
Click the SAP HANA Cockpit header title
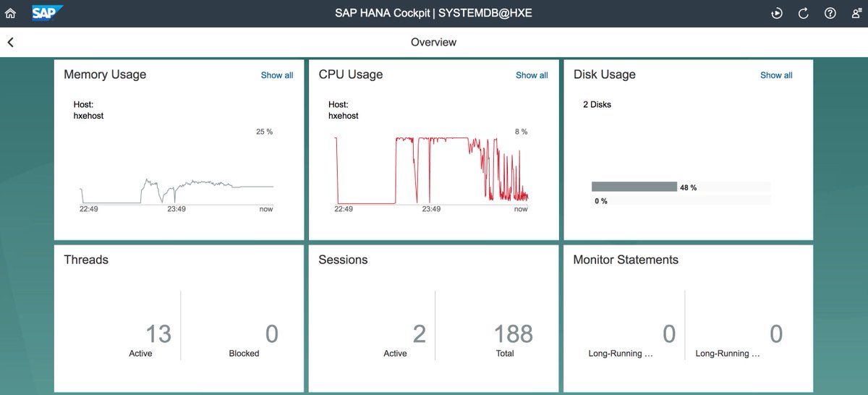coord(433,13)
